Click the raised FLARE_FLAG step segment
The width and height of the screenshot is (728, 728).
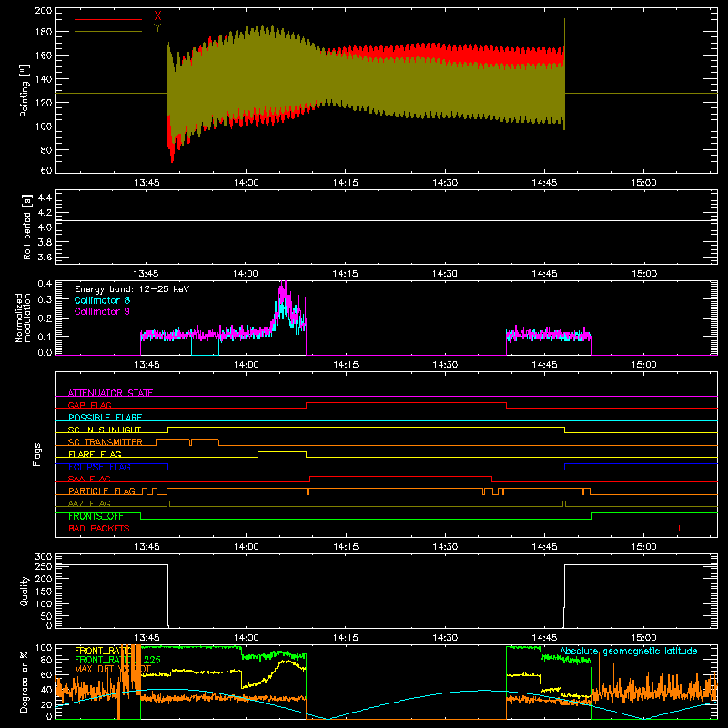[x=282, y=451]
